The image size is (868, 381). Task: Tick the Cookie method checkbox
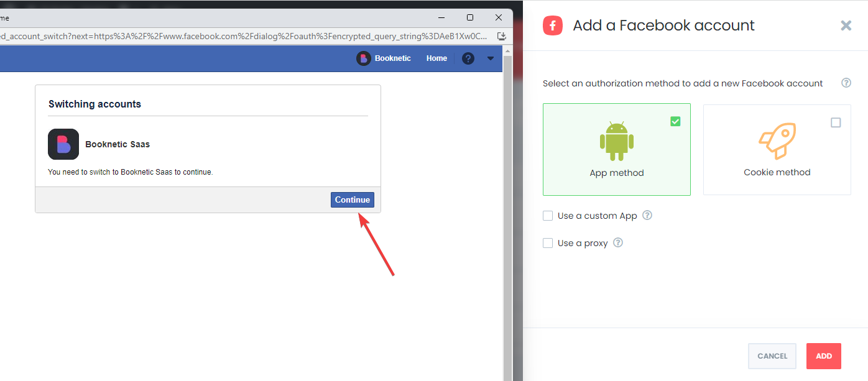(836, 122)
